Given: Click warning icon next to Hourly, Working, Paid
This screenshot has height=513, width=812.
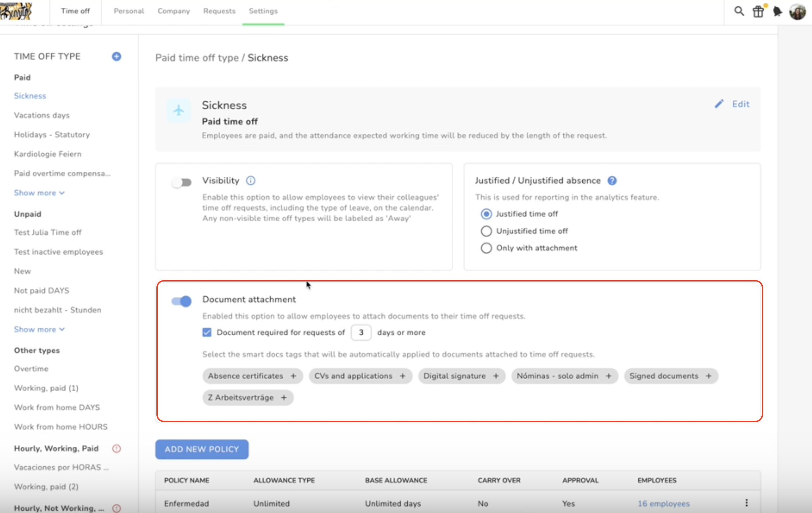Looking at the screenshot, I should click(117, 448).
